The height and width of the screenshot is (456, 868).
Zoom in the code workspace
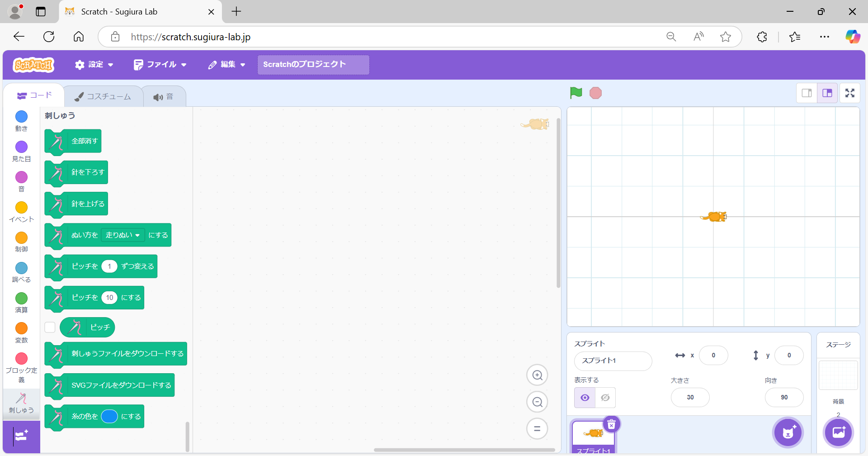pyautogui.click(x=537, y=375)
